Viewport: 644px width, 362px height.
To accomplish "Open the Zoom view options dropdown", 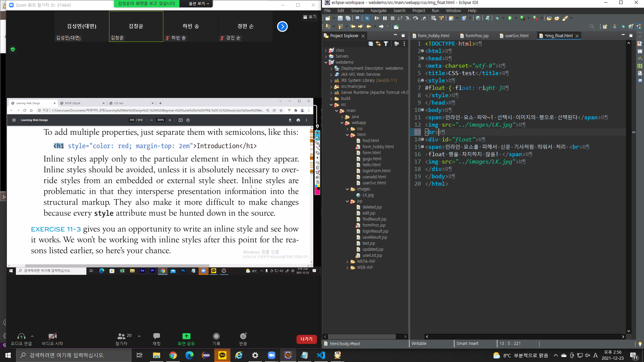I will click(x=199, y=4).
